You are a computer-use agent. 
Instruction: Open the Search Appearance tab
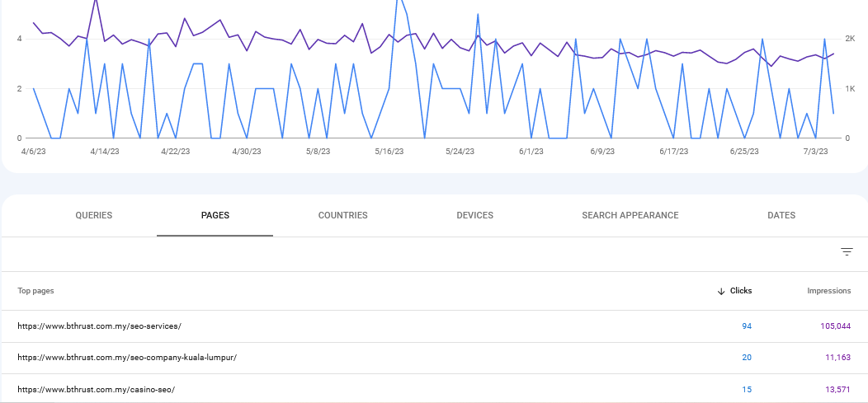tap(630, 216)
